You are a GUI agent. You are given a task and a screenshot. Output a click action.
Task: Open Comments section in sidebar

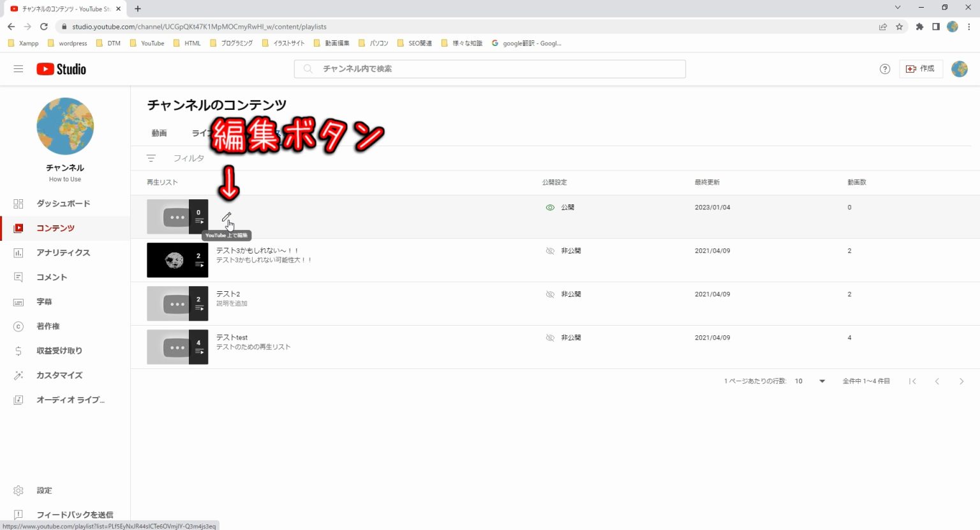tap(51, 277)
